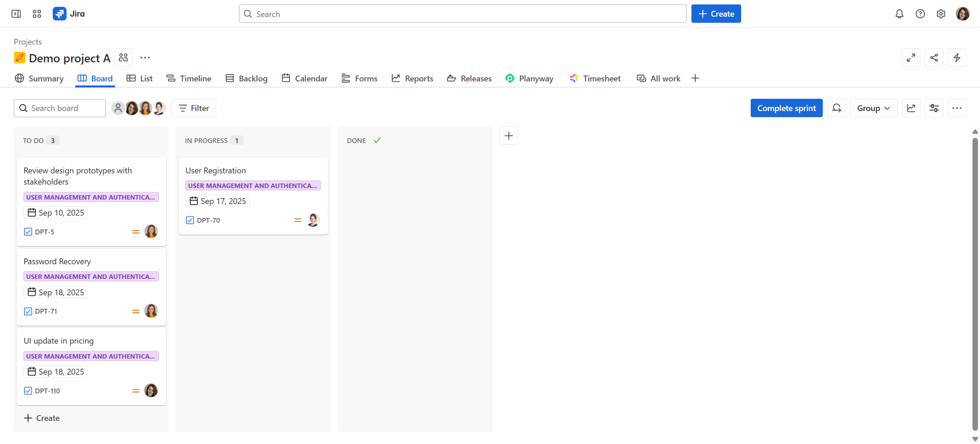Image resolution: width=980 pixels, height=444 pixels.
Task: Open the app switcher grid icon
Action: tap(37, 14)
